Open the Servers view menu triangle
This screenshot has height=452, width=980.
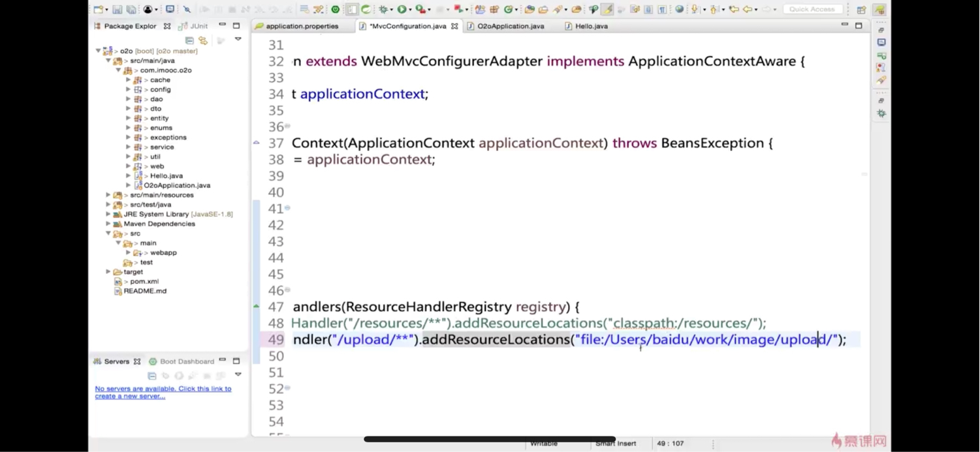tap(238, 374)
